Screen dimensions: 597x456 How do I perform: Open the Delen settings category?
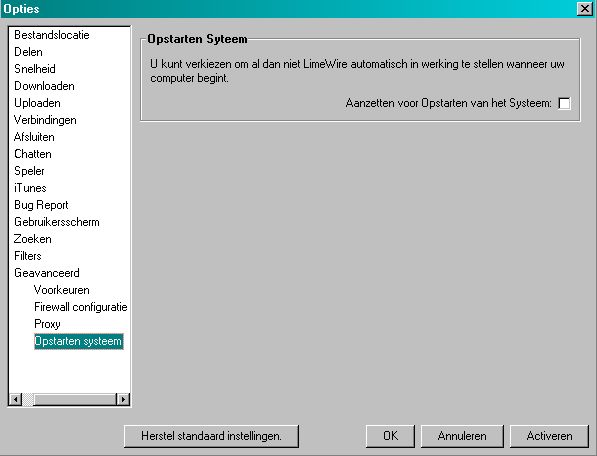[28, 52]
